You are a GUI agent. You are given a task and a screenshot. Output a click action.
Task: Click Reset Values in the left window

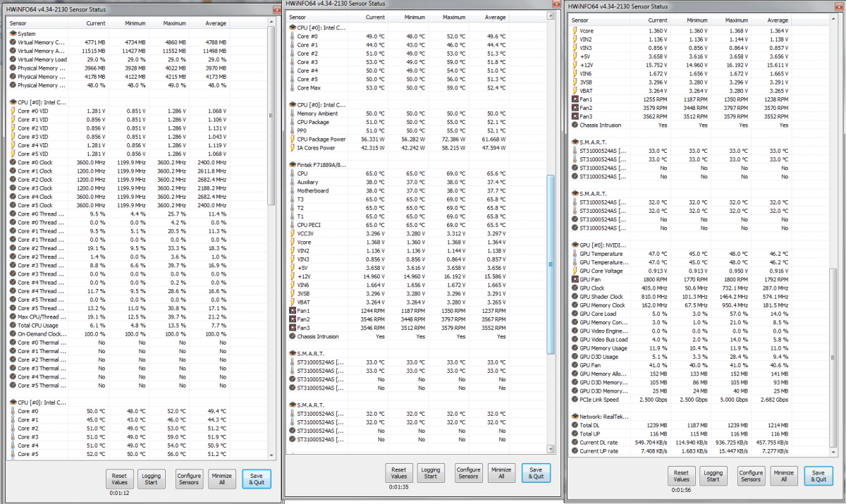pyautogui.click(x=119, y=479)
